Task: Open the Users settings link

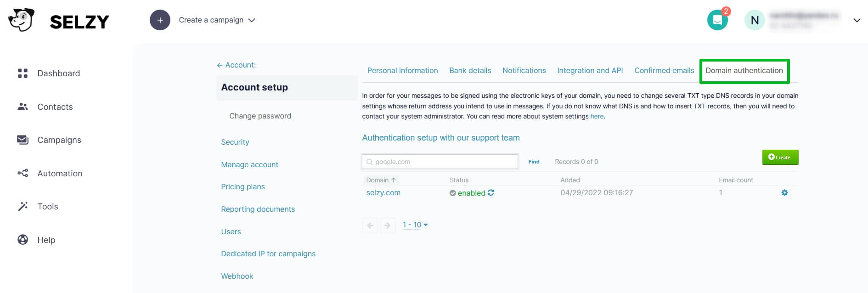Action: coord(231,232)
